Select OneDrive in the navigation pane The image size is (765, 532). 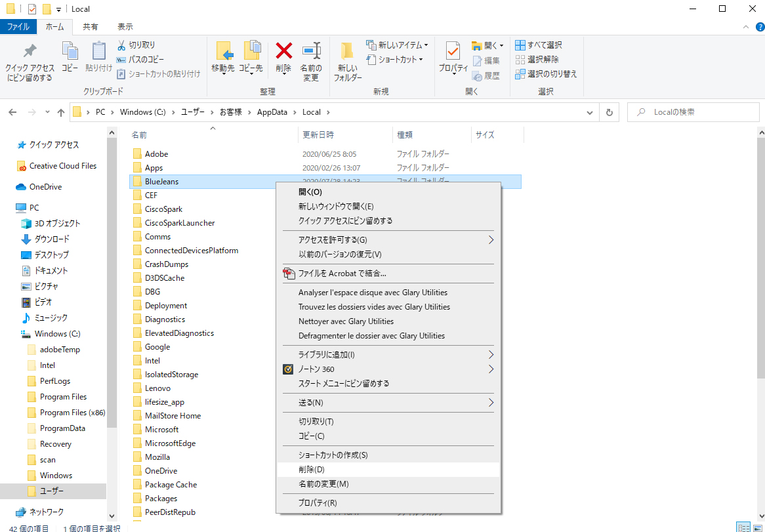point(39,187)
